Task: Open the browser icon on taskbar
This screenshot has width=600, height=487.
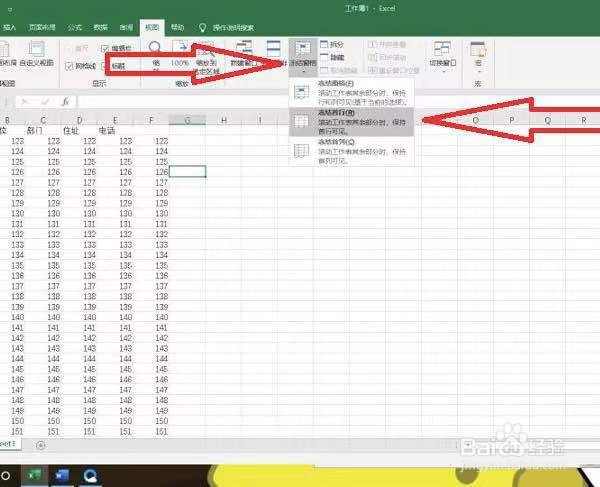Action: coord(91,476)
